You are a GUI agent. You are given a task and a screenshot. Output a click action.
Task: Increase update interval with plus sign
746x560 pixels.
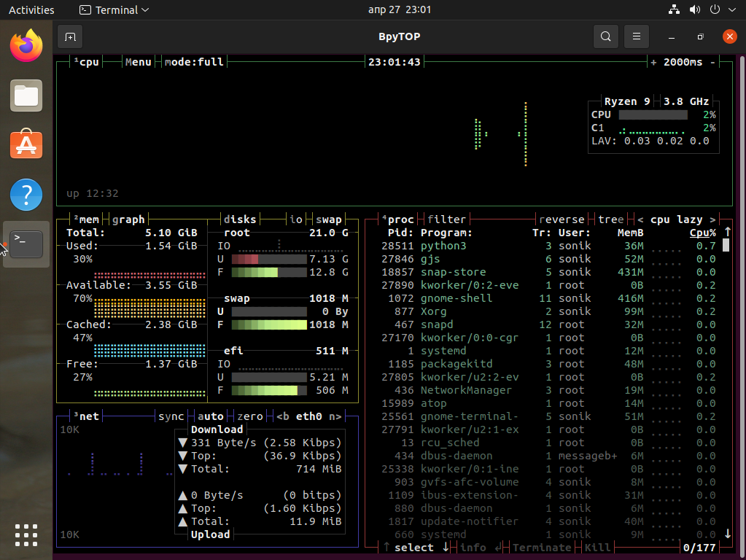(x=653, y=62)
